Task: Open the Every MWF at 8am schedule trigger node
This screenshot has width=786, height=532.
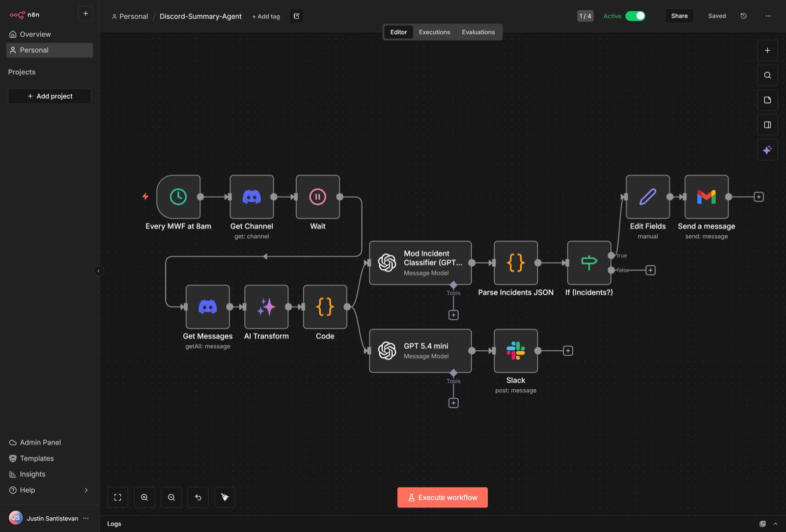Action: point(178,197)
